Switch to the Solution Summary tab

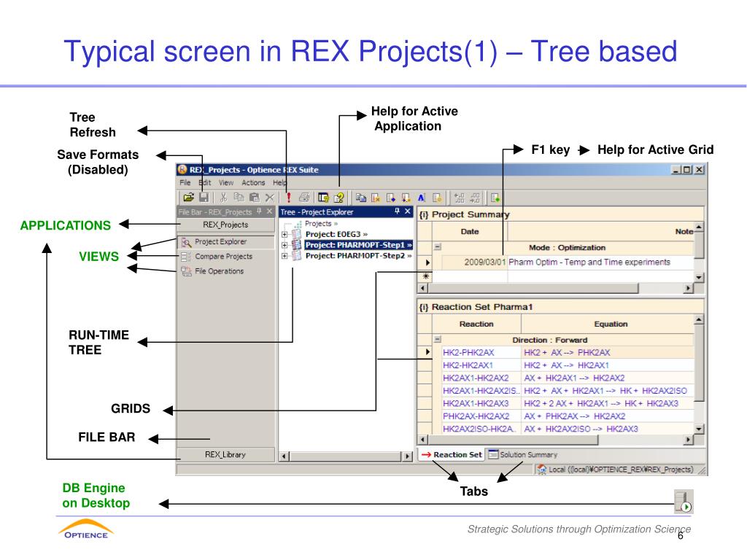(x=522, y=455)
